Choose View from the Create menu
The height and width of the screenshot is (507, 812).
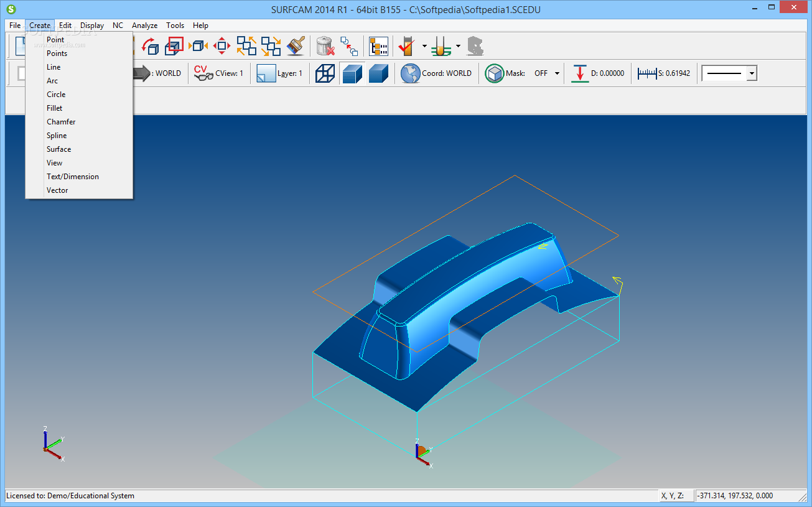click(79, 163)
